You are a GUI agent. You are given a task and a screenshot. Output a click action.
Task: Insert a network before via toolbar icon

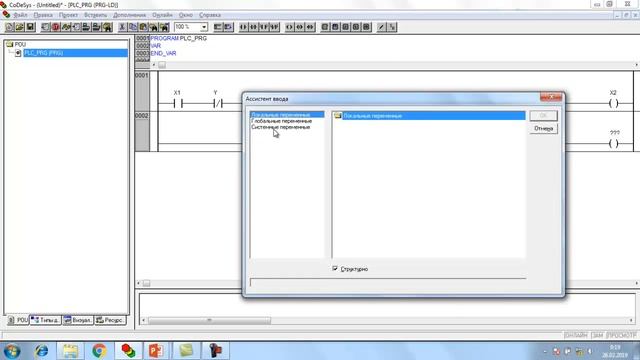pyautogui.click(x=218, y=27)
